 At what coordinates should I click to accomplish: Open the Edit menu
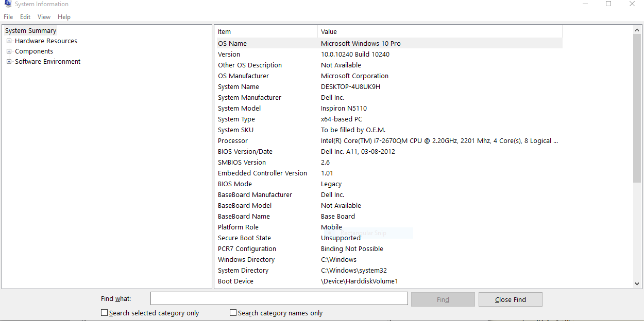[x=25, y=17]
